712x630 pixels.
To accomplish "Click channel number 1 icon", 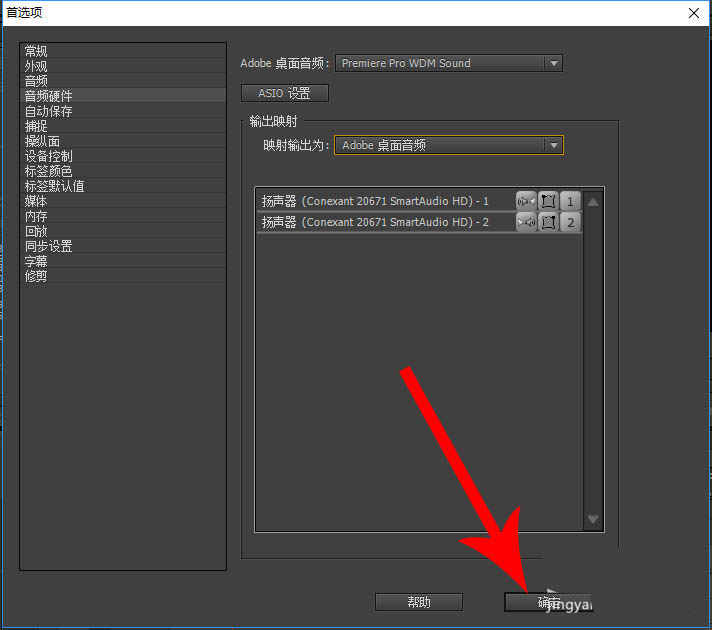I will 570,201.
